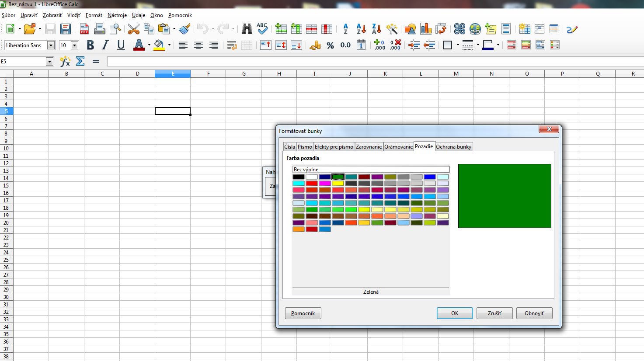Open font color dropdown arrow
This screenshot has width=644, height=361.
pos(149,45)
